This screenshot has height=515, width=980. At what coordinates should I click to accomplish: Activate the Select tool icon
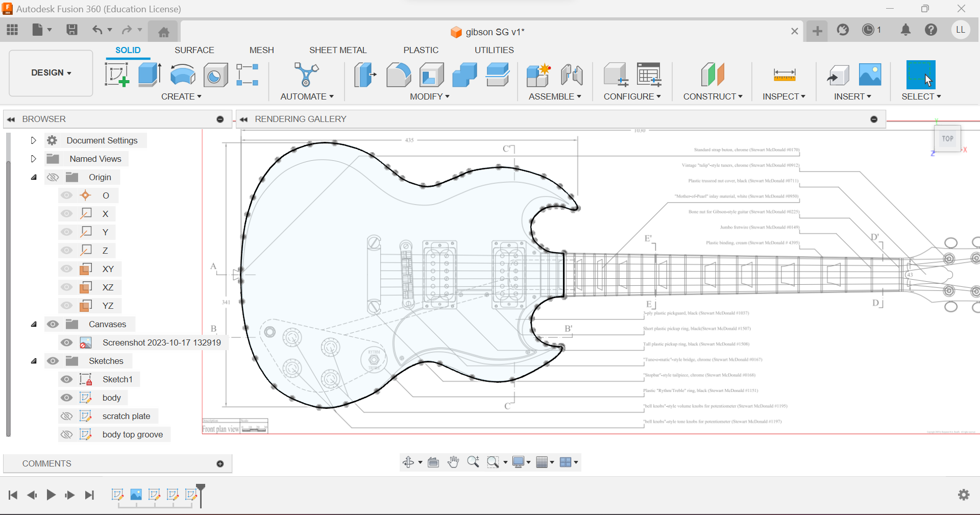click(921, 75)
